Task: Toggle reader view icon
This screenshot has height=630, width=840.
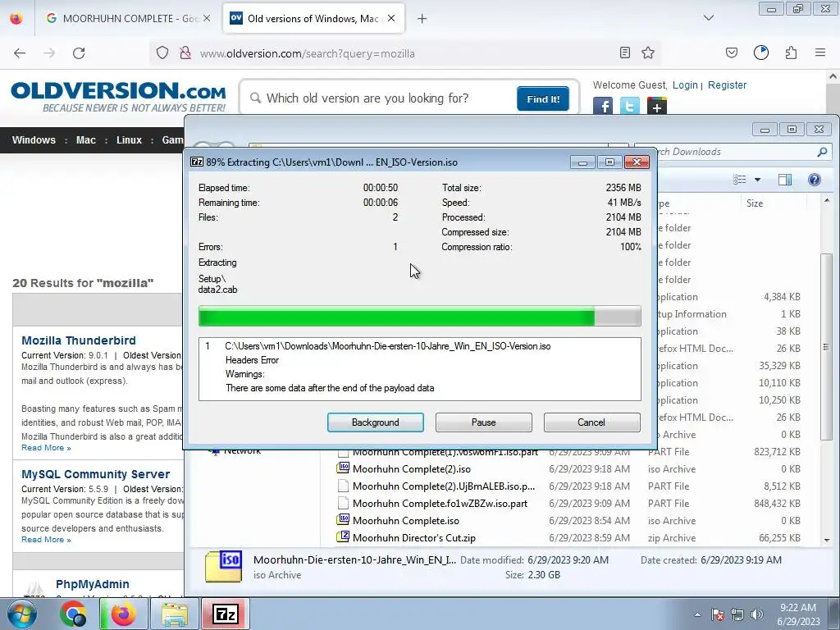Action: pyautogui.click(x=624, y=52)
